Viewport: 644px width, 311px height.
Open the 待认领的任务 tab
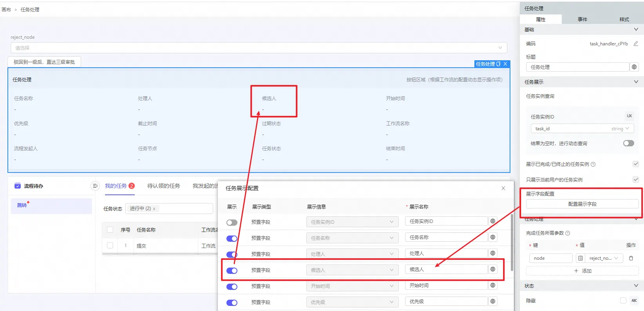[163, 186]
